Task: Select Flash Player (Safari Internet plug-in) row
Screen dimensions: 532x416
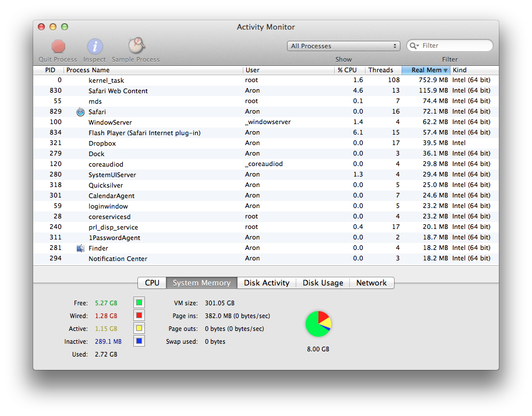Action: click(266, 133)
